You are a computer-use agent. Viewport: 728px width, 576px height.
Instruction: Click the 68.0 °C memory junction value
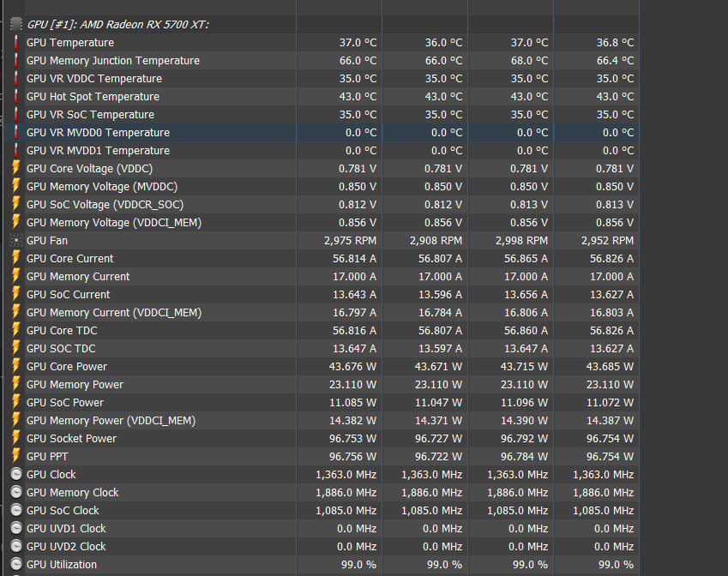[x=529, y=61]
